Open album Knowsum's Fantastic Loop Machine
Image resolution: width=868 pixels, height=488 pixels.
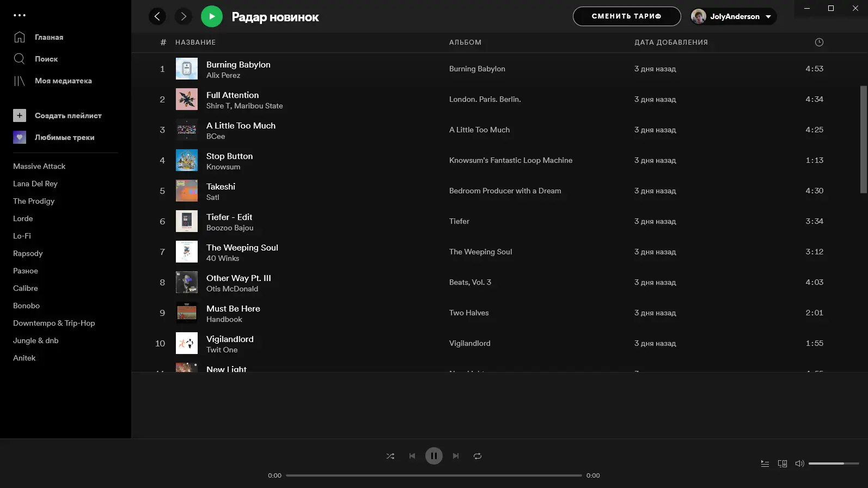511,160
